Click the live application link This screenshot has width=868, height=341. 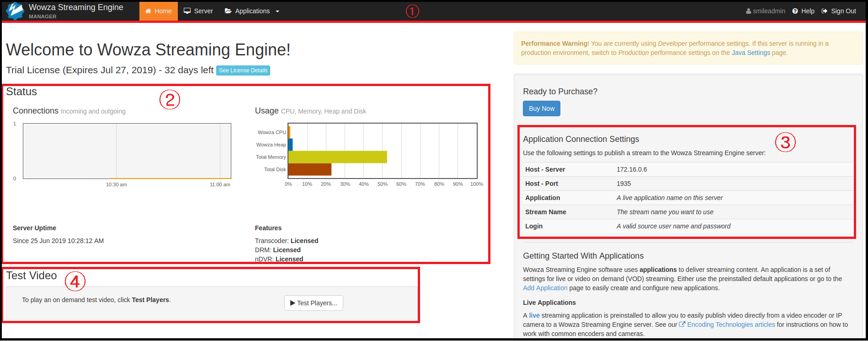(x=534, y=315)
